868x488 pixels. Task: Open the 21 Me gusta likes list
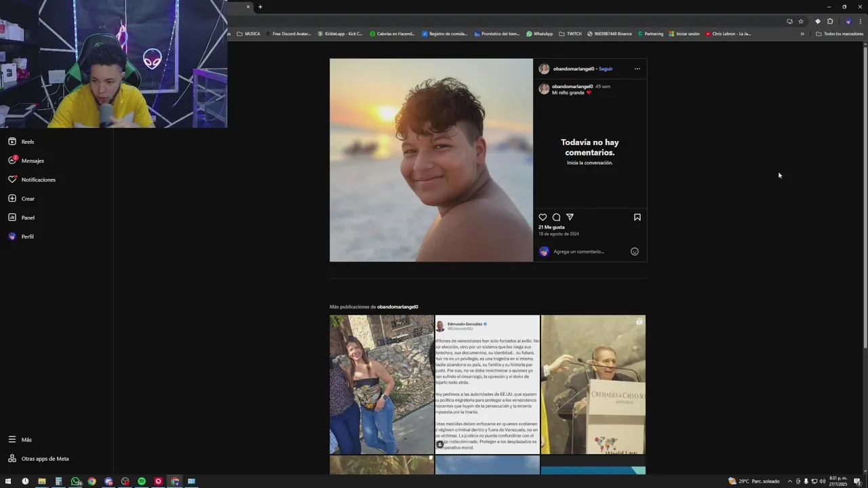click(551, 227)
